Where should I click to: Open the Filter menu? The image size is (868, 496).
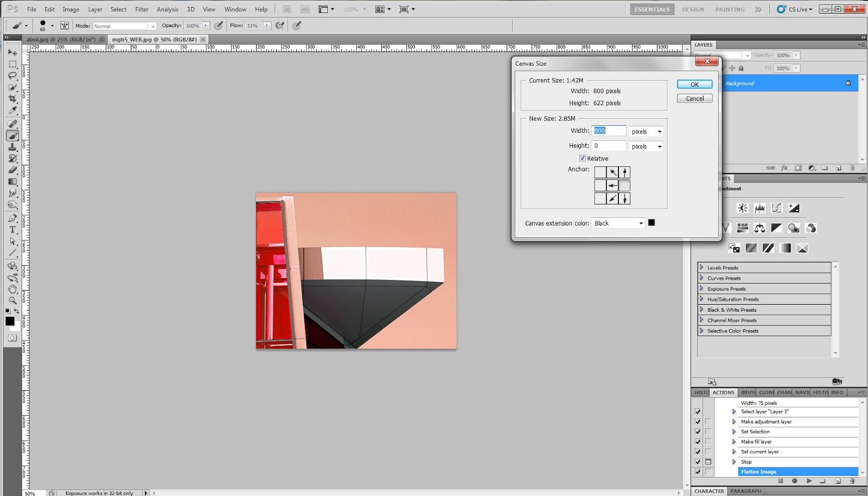[142, 9]
